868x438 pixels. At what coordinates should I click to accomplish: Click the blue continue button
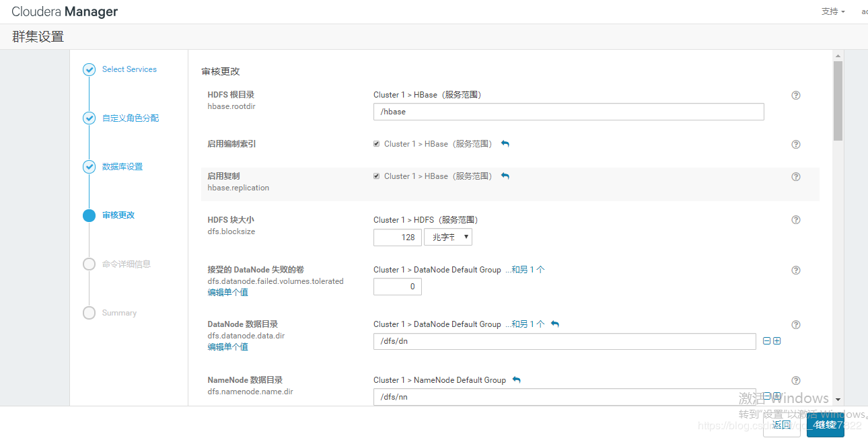(825, 425)
